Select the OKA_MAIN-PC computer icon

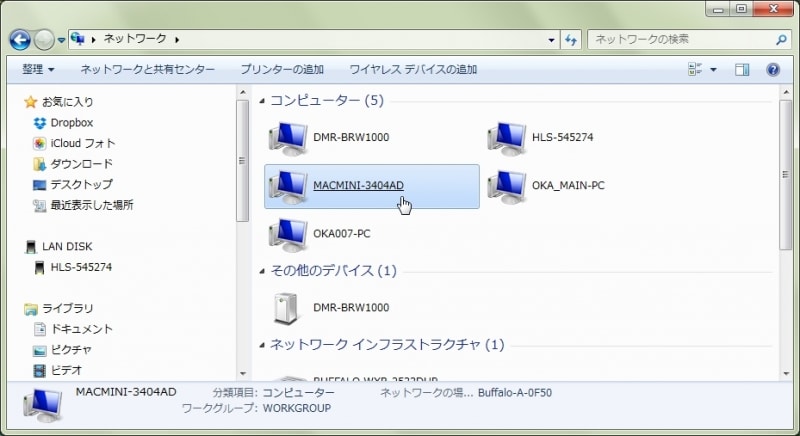tap(507, 186)
